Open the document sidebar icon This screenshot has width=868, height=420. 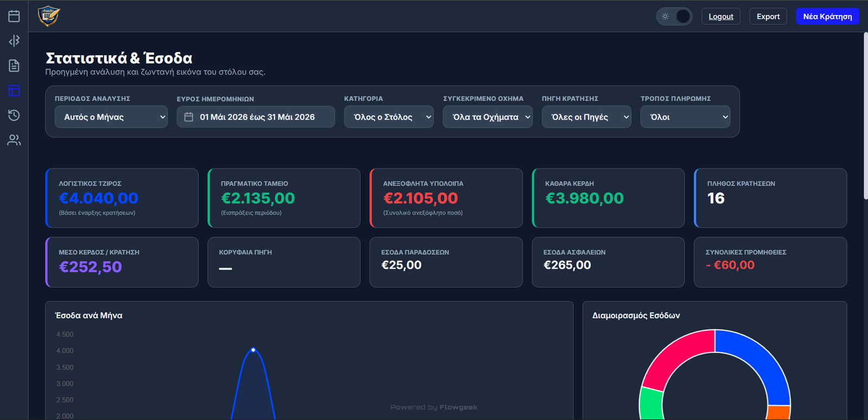pos(14,66)
